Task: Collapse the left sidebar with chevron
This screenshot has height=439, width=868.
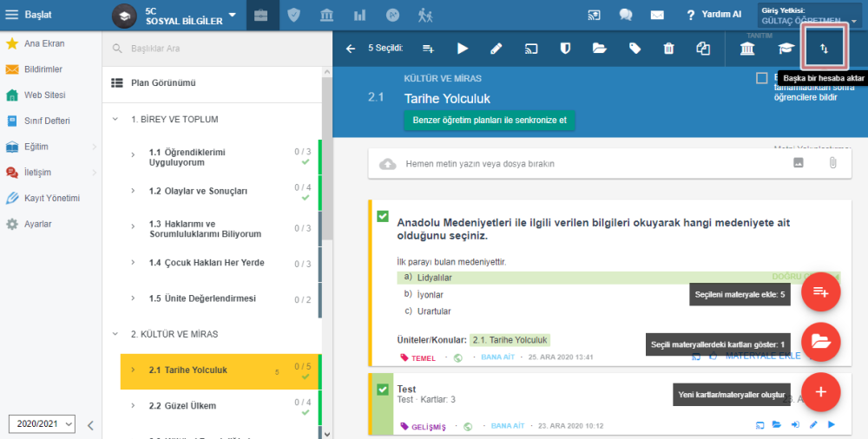Action: click(90, 425)
